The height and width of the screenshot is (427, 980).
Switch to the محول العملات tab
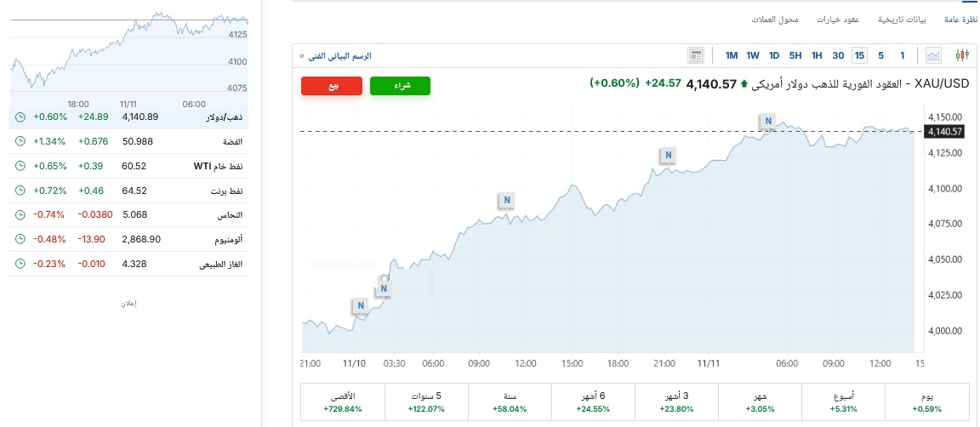click(775, 19)
